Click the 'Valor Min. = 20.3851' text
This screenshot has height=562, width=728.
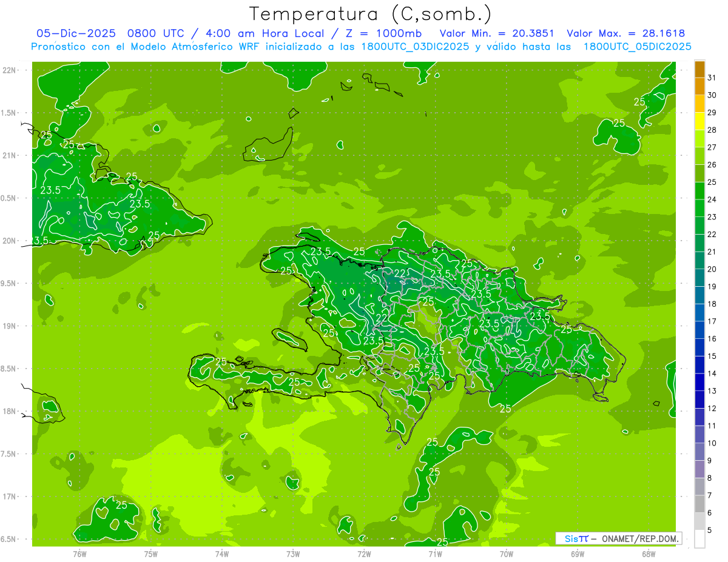pyautogui.click(x=497, y=33)
